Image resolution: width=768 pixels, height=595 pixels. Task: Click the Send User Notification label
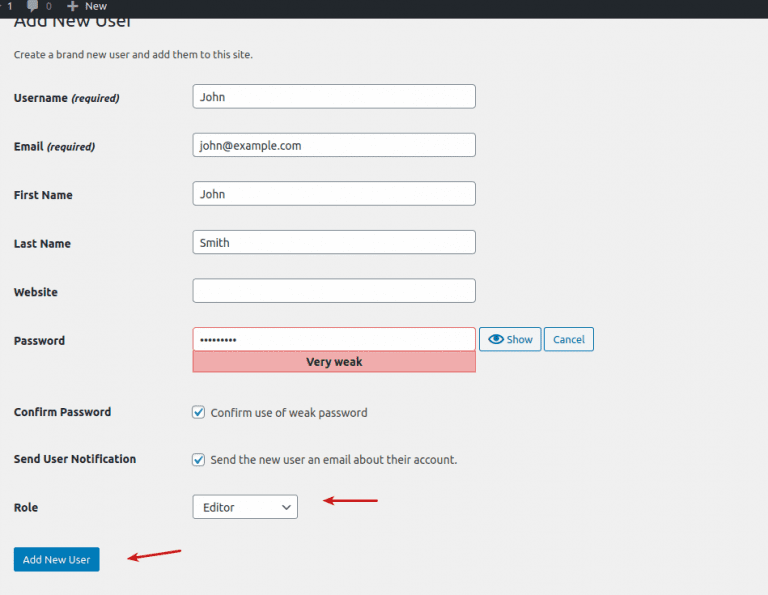pos(75,459)
